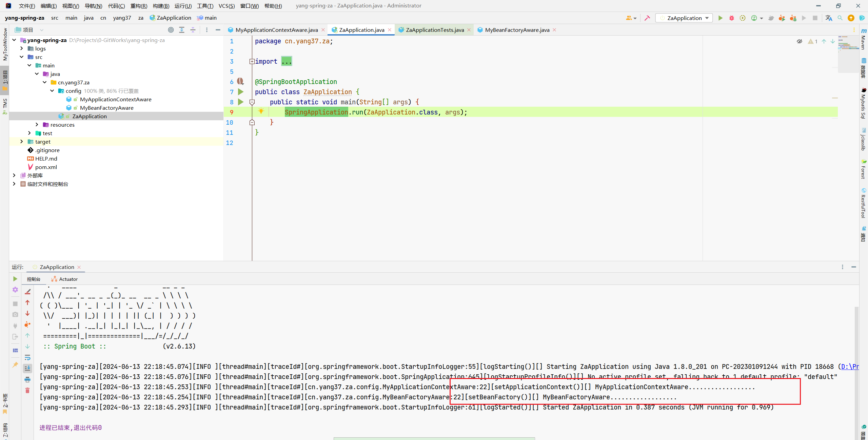Rerun ZaApplication in the run panel
868x440 pixels.
[15, 279]
